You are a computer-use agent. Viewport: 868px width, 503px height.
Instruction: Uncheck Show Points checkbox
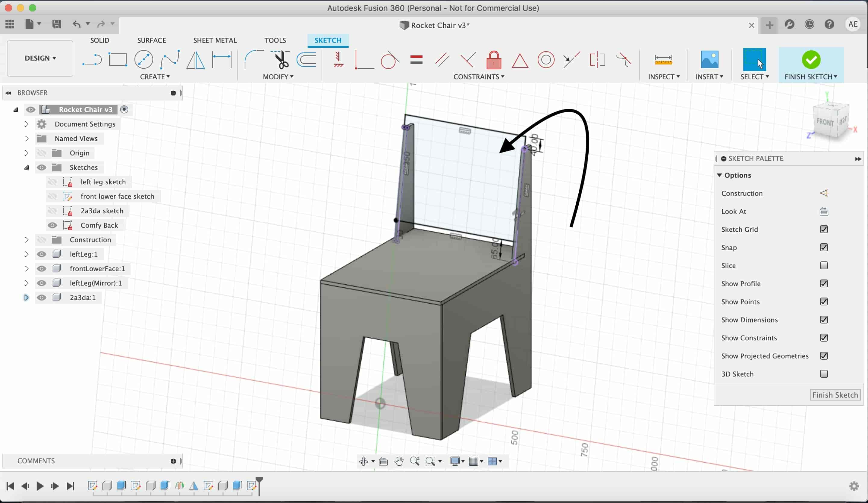824,301
